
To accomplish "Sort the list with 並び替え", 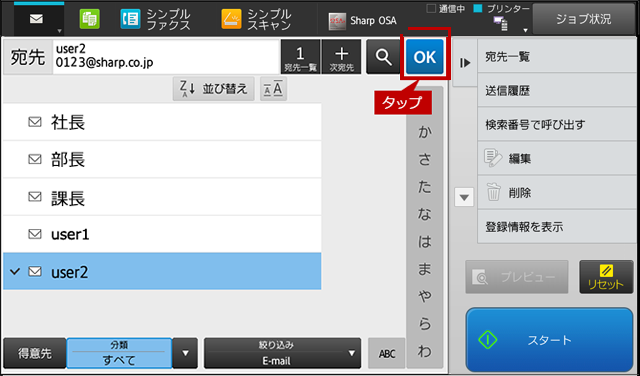I will point(213,89).
